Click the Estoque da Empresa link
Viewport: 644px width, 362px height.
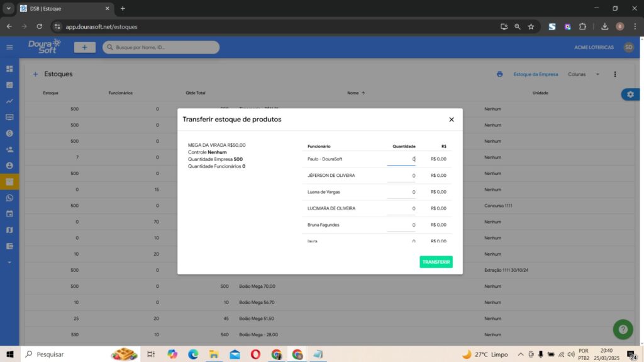pyautogui.click(x=535, y=74)
